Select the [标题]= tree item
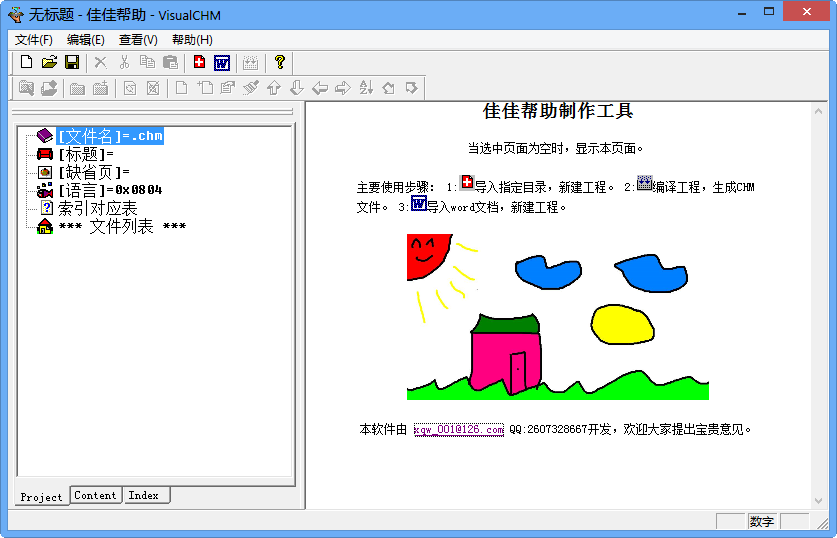Viewport: 837px width, 538px height. pos(86,154)
